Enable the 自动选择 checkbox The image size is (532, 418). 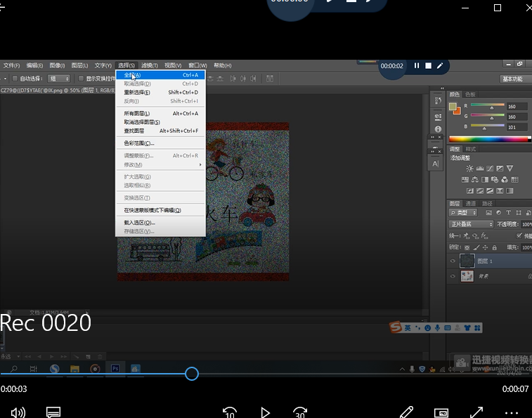pyautogui.click(x=15, y=79)
